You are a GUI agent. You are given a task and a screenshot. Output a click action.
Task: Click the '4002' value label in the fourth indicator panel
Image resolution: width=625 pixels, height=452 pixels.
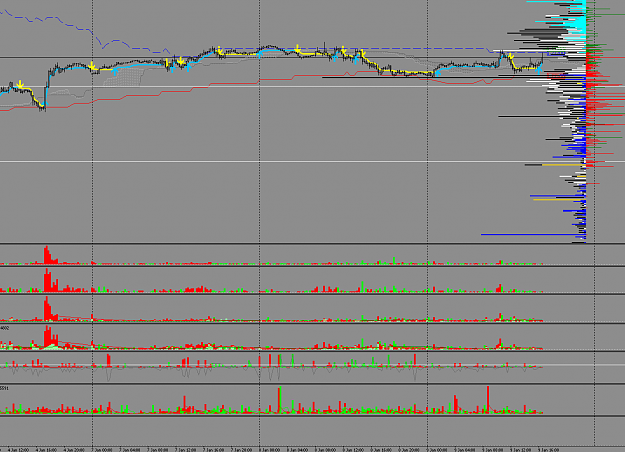click(4, 328)
